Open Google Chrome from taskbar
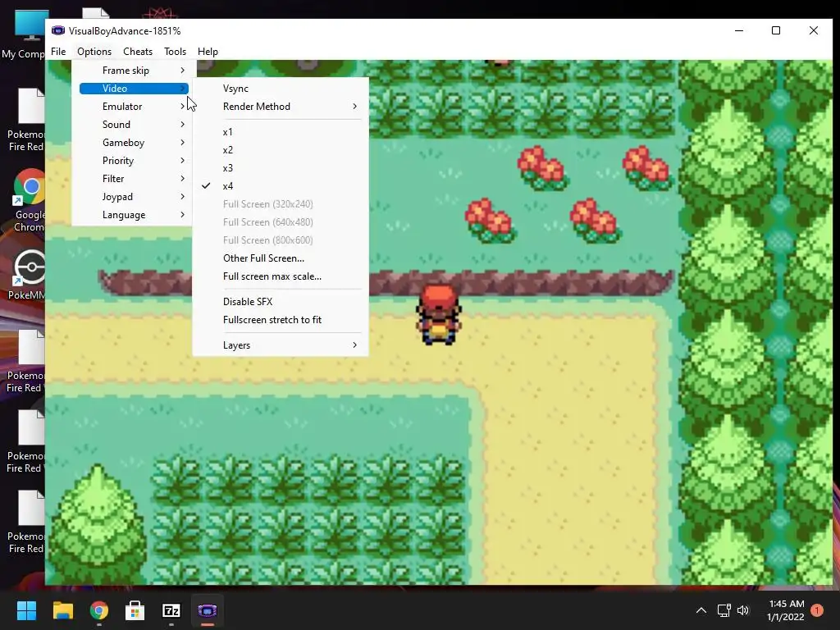The height and width of the screenshot is (630, 840). point(99,610)
